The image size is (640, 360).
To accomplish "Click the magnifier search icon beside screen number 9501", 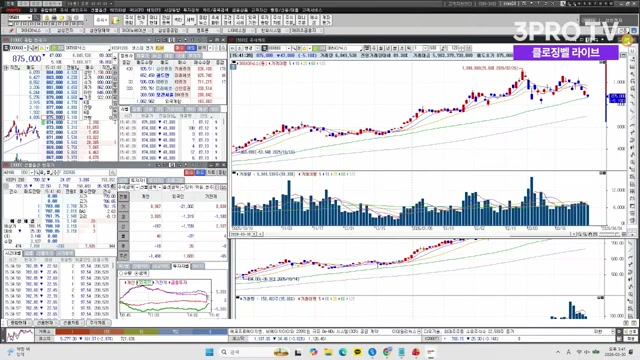I will click(36, 18).
